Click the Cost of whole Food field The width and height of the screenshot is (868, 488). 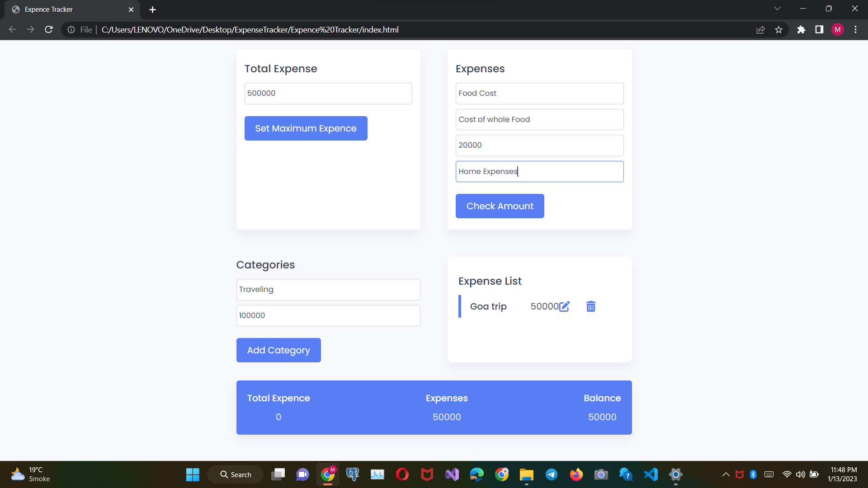(x=539, y=119)
